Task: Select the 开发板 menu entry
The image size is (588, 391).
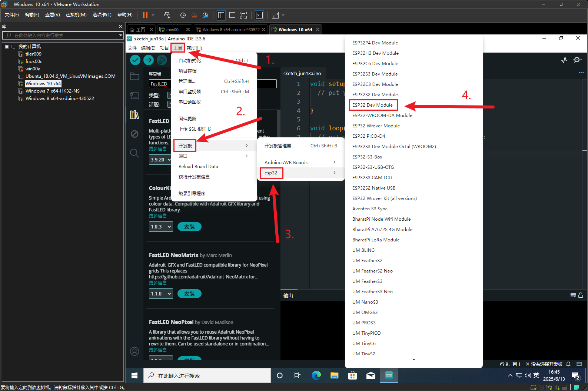Action: (214, 146)
